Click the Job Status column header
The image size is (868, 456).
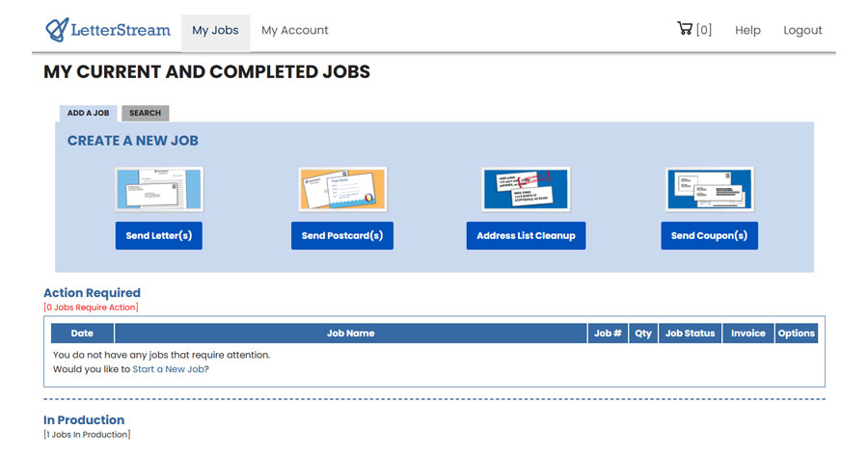click(x=691, y=334)
